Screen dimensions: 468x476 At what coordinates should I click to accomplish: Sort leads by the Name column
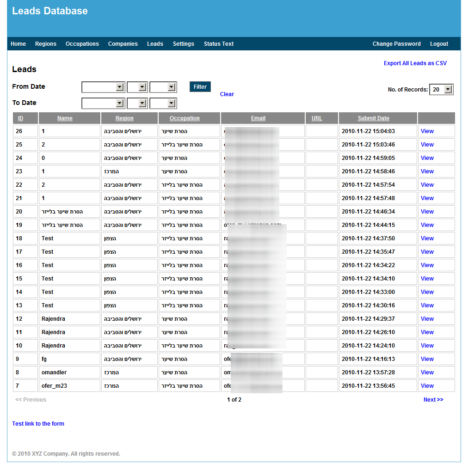click(64, 118)
